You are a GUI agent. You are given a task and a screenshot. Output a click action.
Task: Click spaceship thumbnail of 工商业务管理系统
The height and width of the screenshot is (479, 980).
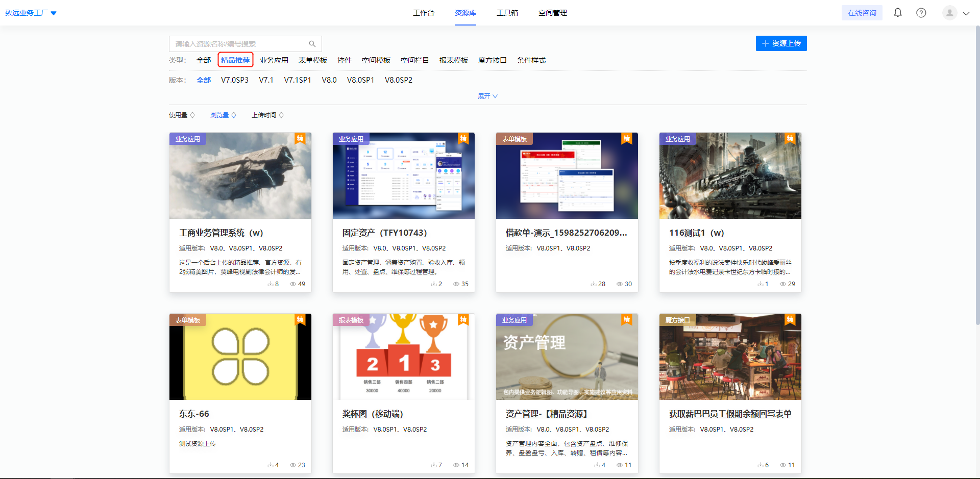(240, 176)
